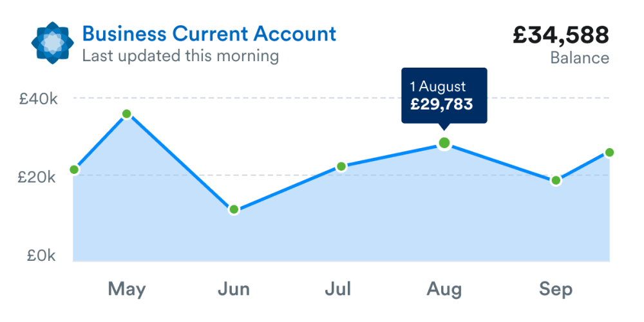Click the leftmost data point on the line
This screenshot has height=322, width=644.
click(x=74, y=169)
